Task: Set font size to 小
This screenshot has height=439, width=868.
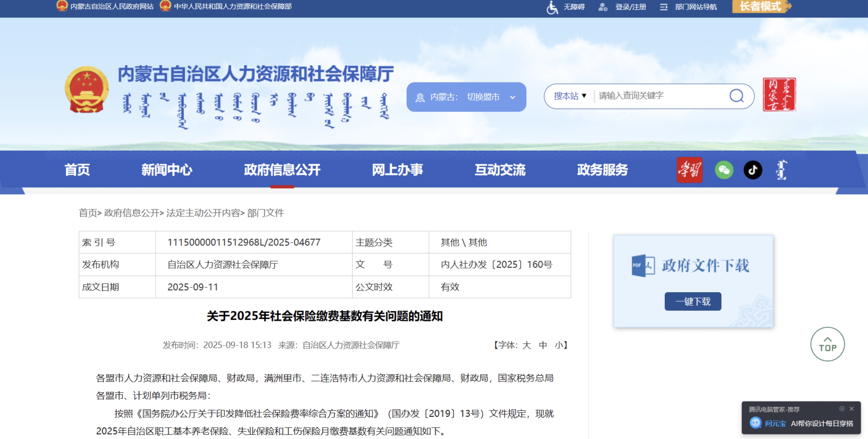Action: (559, 345)
